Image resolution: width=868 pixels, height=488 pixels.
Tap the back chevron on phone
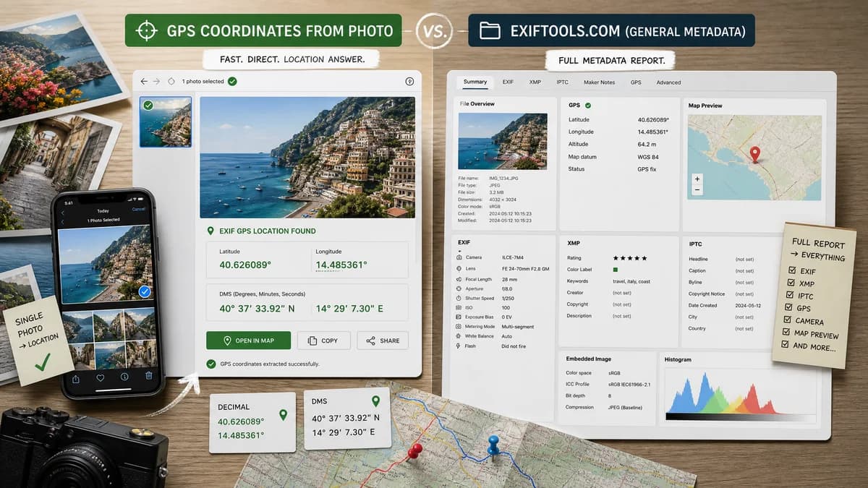pyautogui.click(x=62, y=213)
